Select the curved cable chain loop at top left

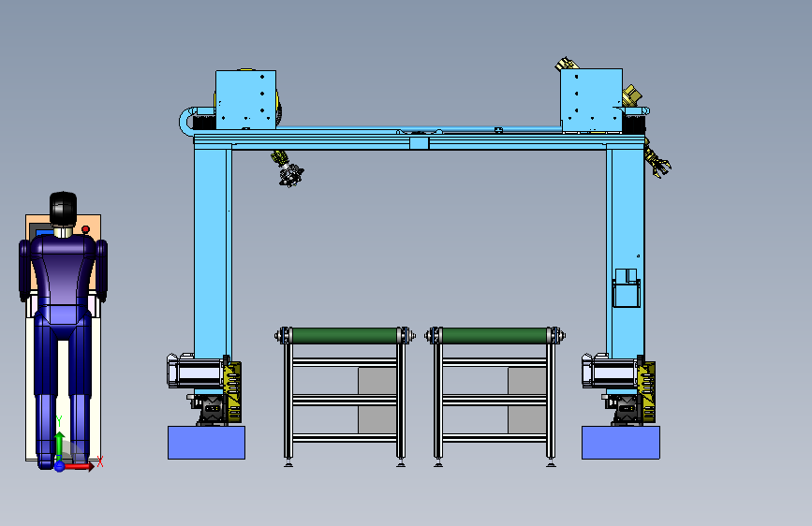point(187,121)
